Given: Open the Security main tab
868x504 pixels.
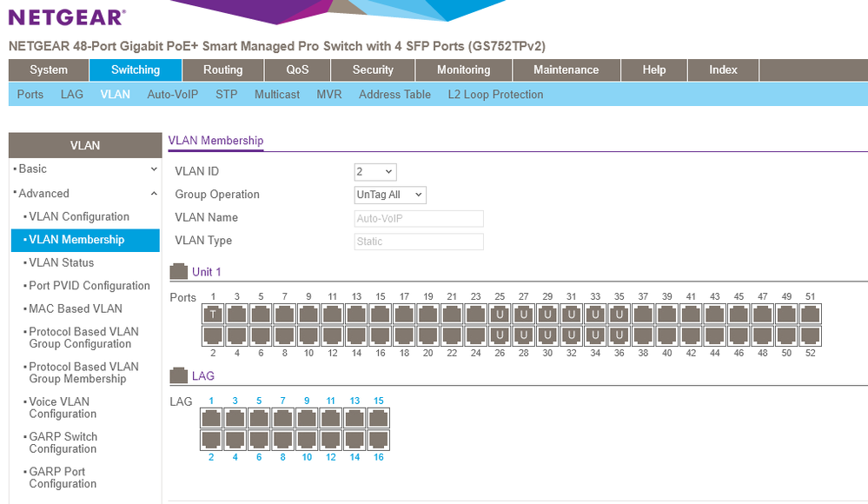Looking at the screenshot, I should tap(373, 70).
